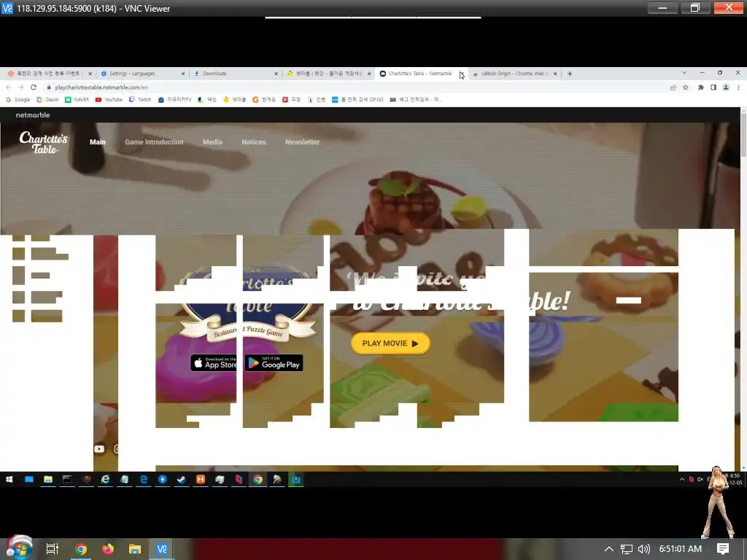Screen dimensions: 747x560
Task: Open a new tab with plus button
Action: (570, 74)
